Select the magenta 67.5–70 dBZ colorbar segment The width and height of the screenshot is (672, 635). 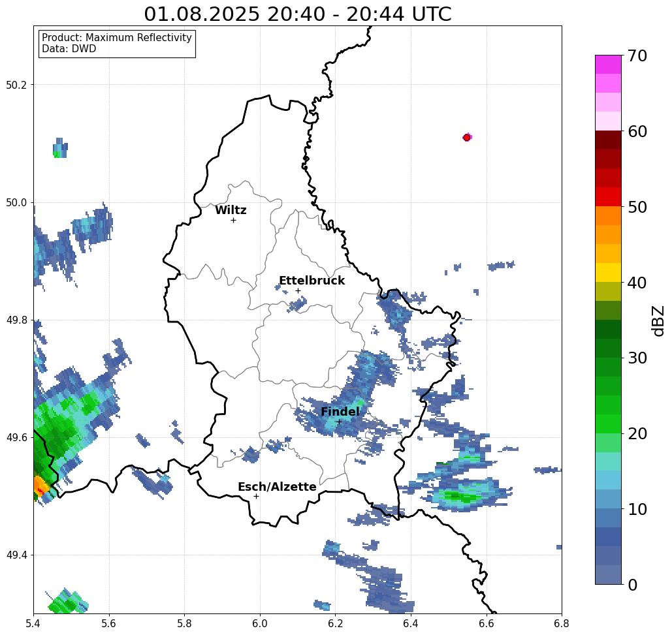pyautogui.click(x=608, y=65)
